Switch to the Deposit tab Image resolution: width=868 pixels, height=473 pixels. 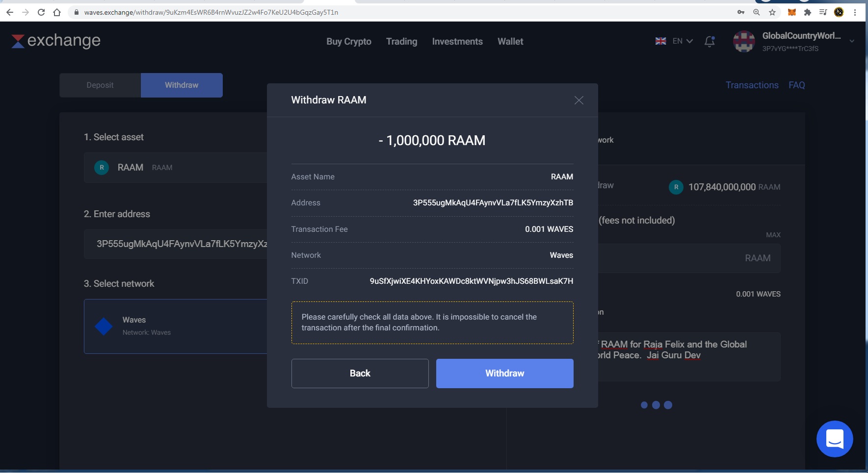pyautogui.click(x=100, y=85)
